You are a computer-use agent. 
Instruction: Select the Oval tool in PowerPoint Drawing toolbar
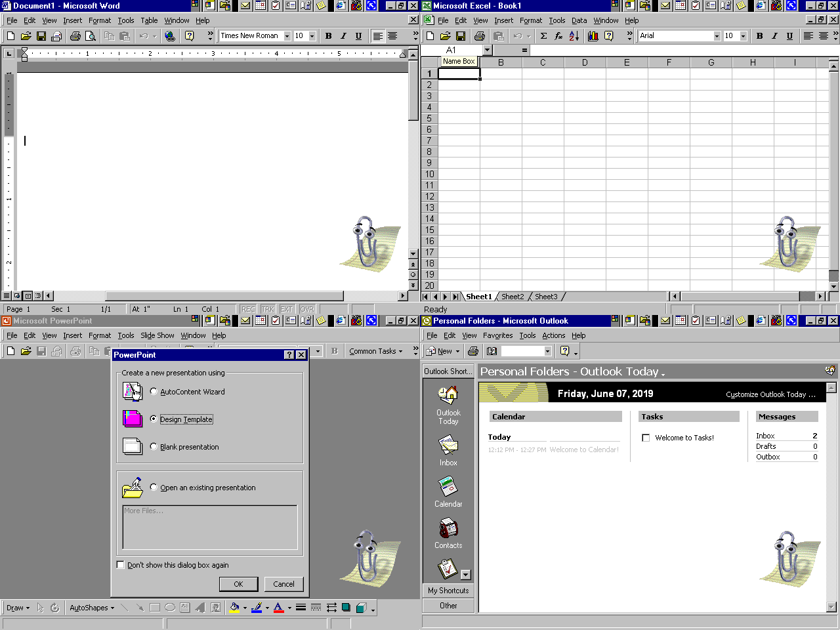[170, 608]
